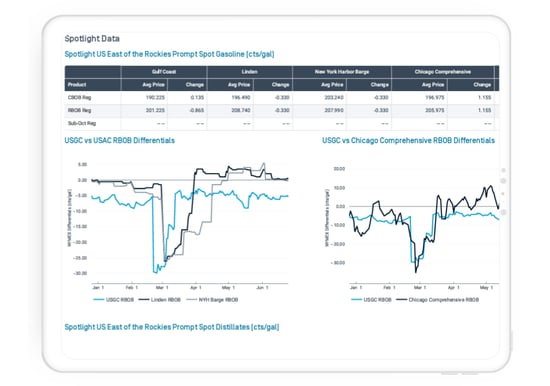The width and height of the screenshot is (550, 386).
Task: Click RBOB Reg Chicago change 1.155
Action: (484, 110)
